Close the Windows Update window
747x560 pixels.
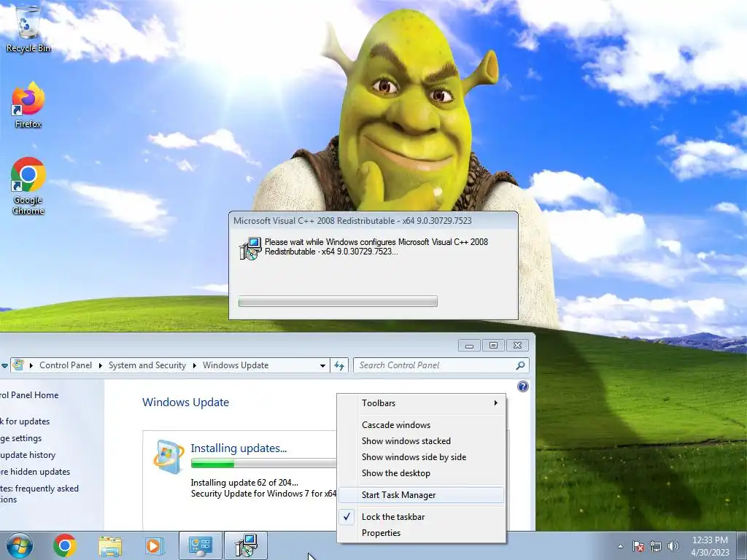(517, 345)
